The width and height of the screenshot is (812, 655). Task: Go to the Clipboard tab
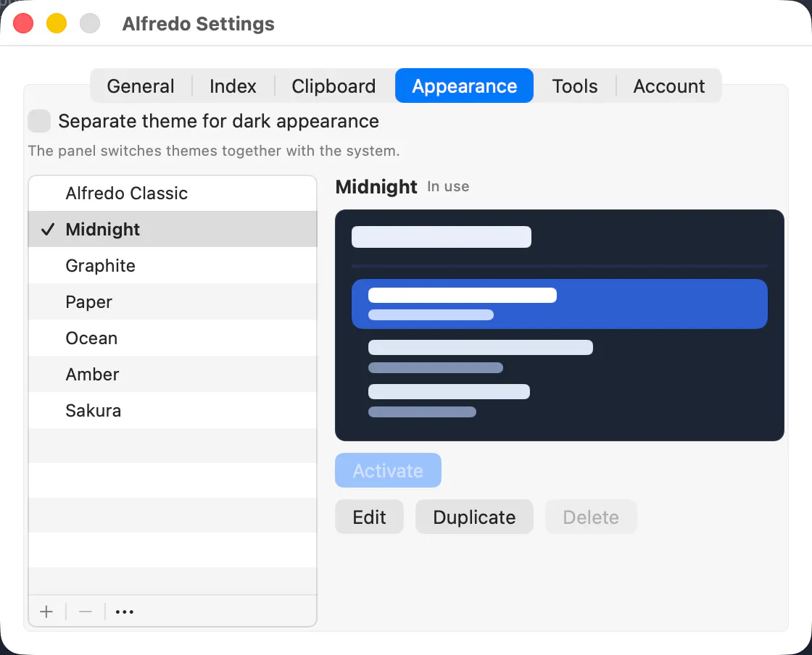click(x=333, y=86)
